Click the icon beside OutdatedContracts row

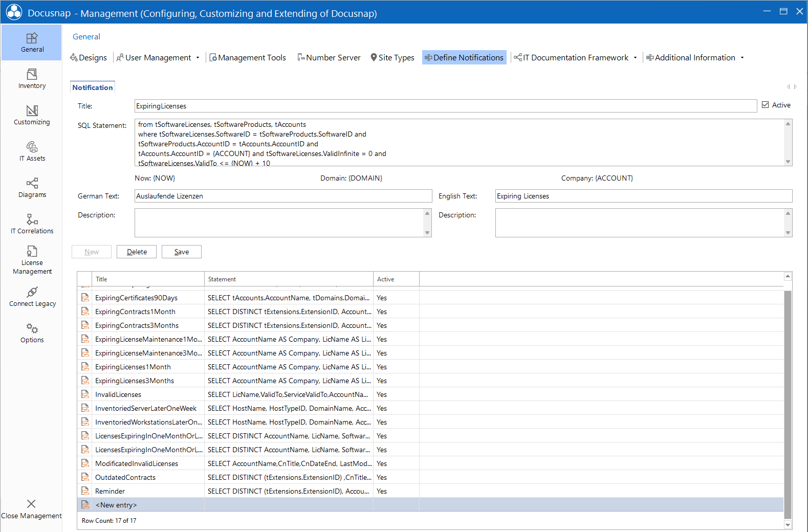(85, 477)
